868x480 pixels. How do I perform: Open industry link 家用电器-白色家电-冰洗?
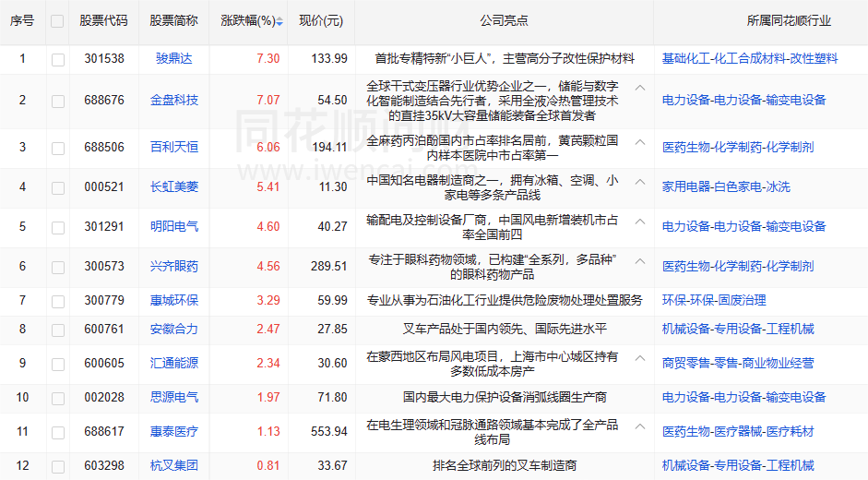(726, 186)
